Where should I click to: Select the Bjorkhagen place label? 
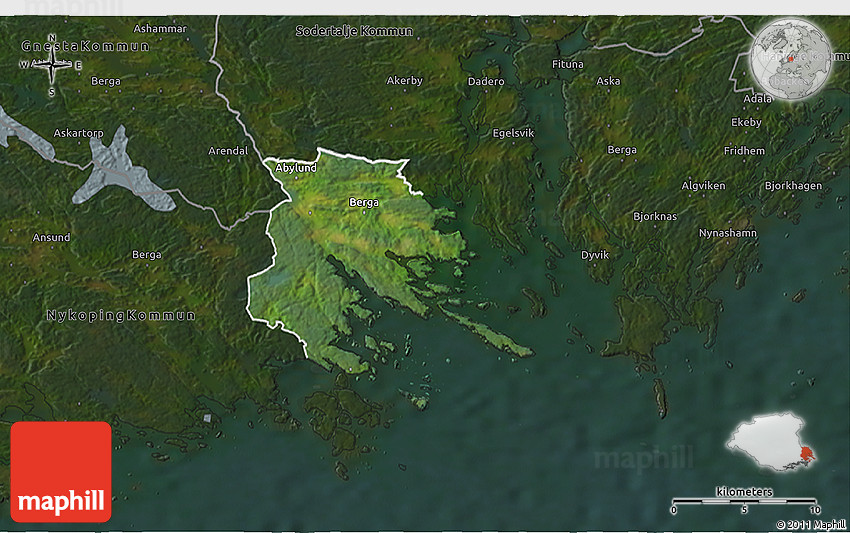tap(792, 186)
